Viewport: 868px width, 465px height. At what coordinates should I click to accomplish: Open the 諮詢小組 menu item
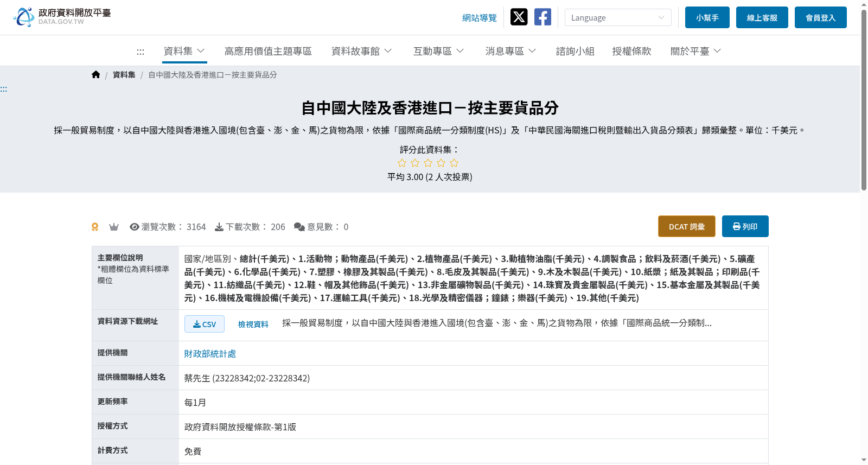coord(575,51)
